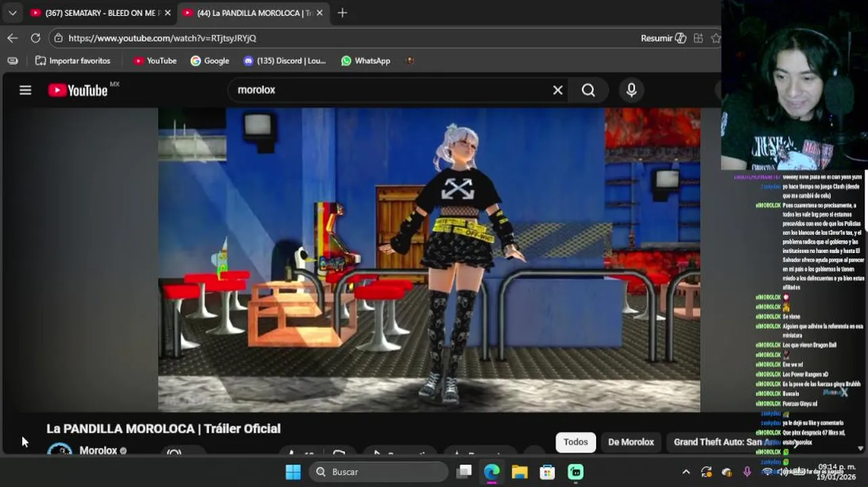
Task: Click the microphone icon in the system tray
Action: coord(747,472)
